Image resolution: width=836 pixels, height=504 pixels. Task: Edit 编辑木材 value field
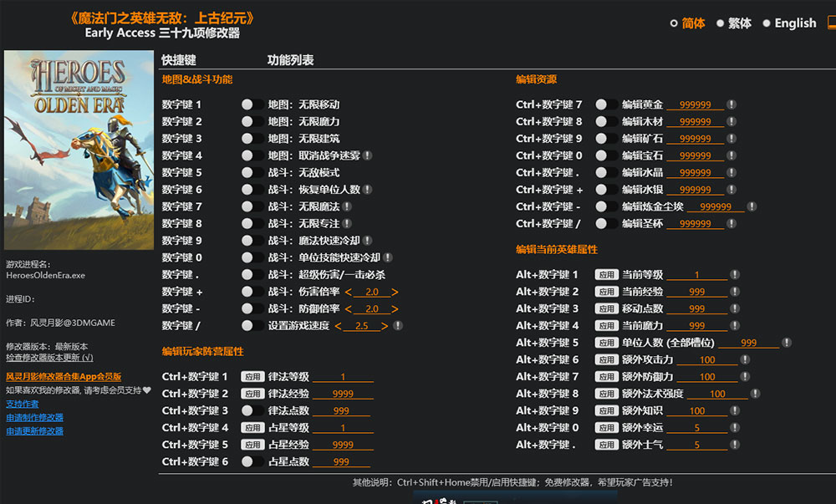tap(695, 121)
